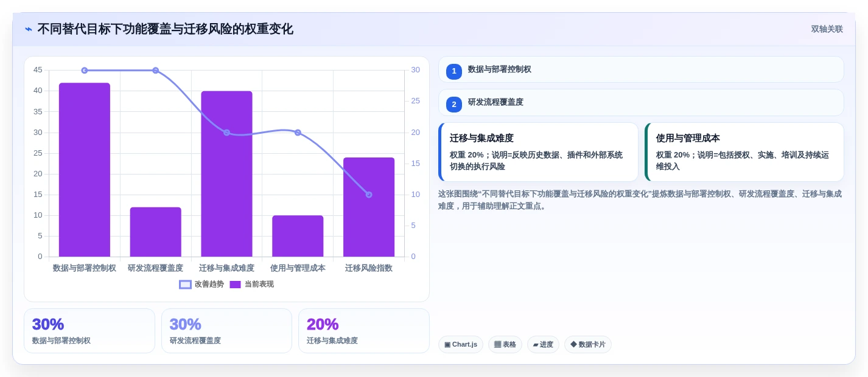Click the number 1 badge

[x=454, y=71]
